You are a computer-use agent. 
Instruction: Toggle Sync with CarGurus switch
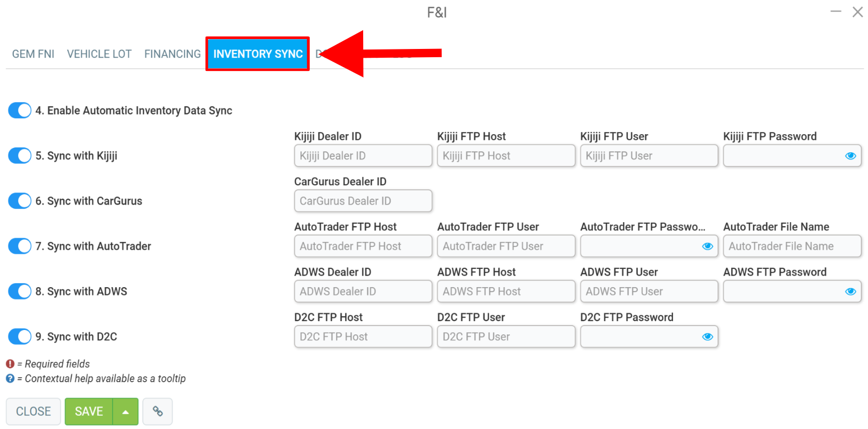coord(20,201)
